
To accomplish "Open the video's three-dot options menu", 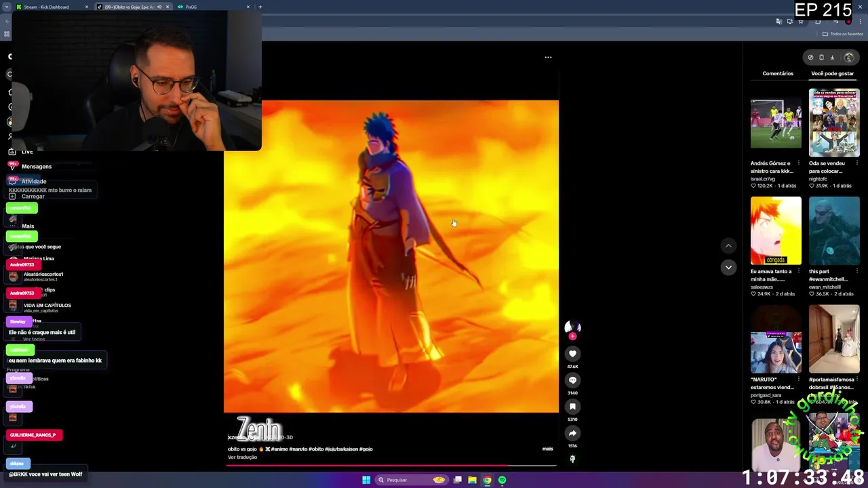I will [x=548, y=58].
